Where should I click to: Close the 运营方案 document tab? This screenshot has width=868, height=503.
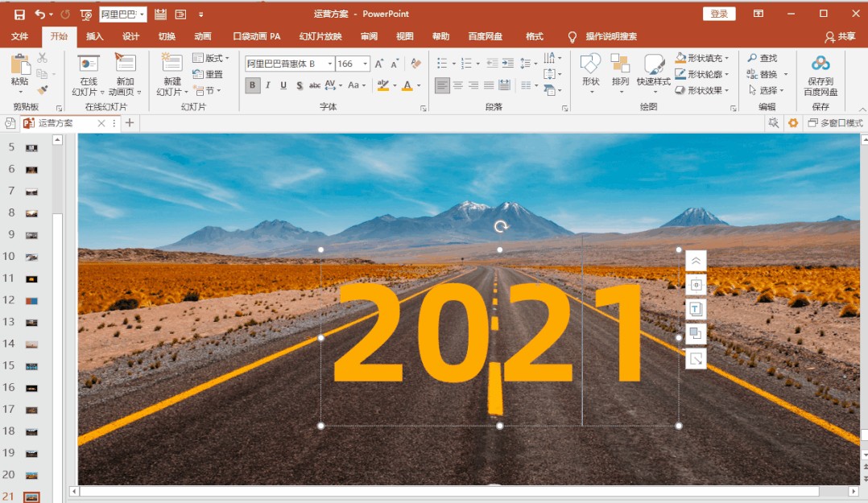click(101, 123)
